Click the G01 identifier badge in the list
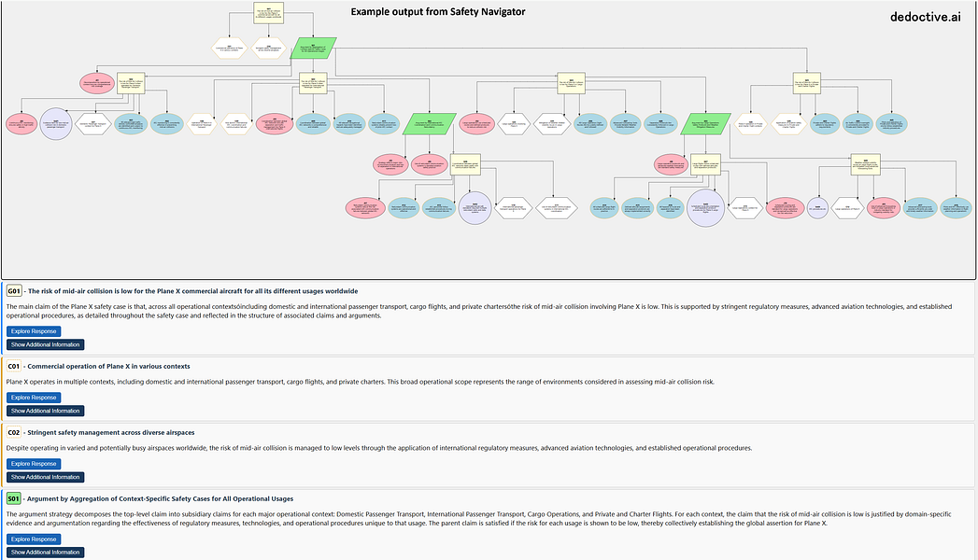Viewport: 978px width, 560px height. point(14,291)
